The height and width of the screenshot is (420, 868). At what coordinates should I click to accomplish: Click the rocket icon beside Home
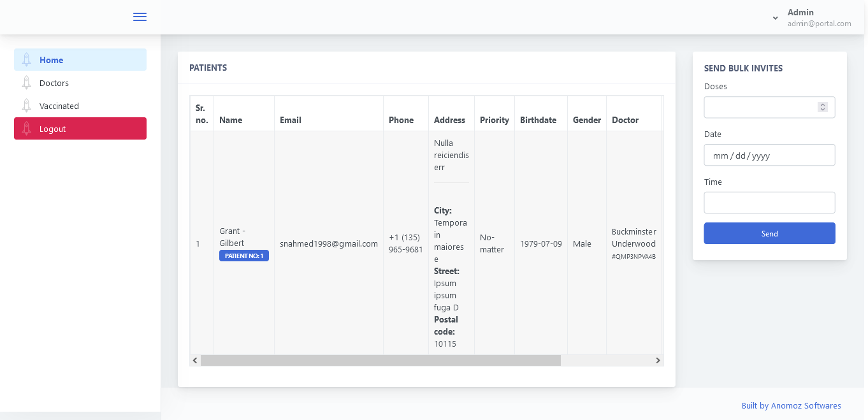(x=26, y=60)
